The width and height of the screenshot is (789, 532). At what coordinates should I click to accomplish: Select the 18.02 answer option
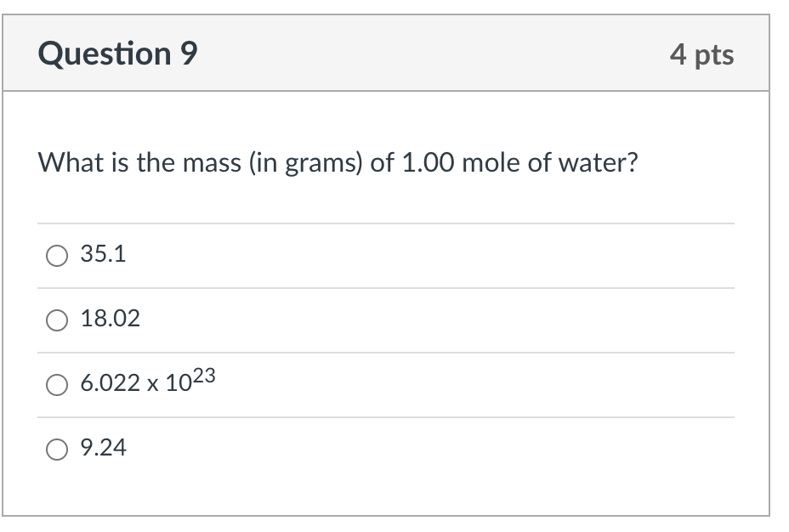click(x=56, y=320)
